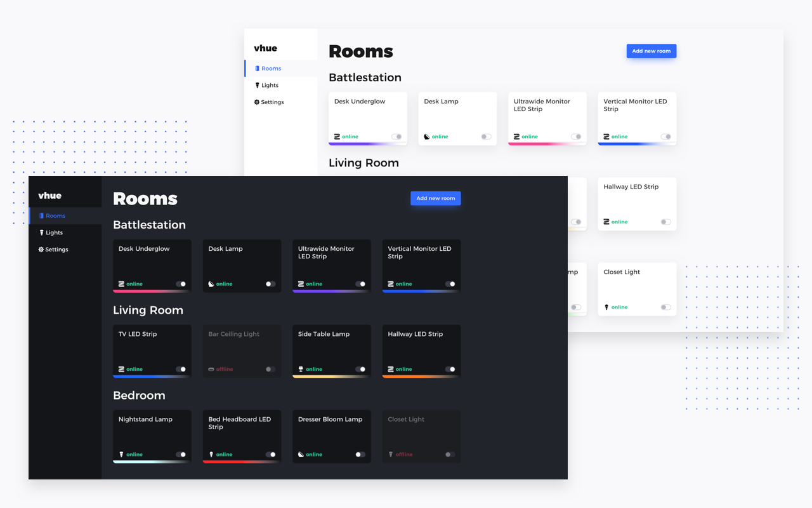The image size is (812, 508).
Task: Click strip icon on light Hallway LED Strip card
Action: pyautogui.click(x=606, y=222)
